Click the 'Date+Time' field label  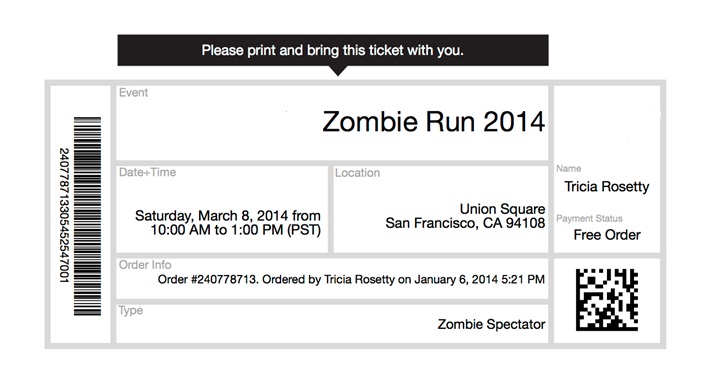pyautogui.click(x=147, y=172)
